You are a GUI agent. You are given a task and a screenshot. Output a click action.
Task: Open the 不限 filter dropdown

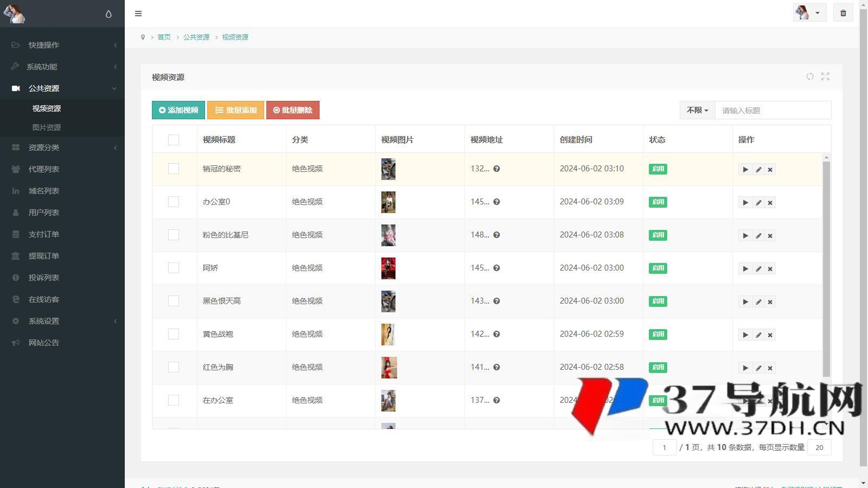pos(697,110)
